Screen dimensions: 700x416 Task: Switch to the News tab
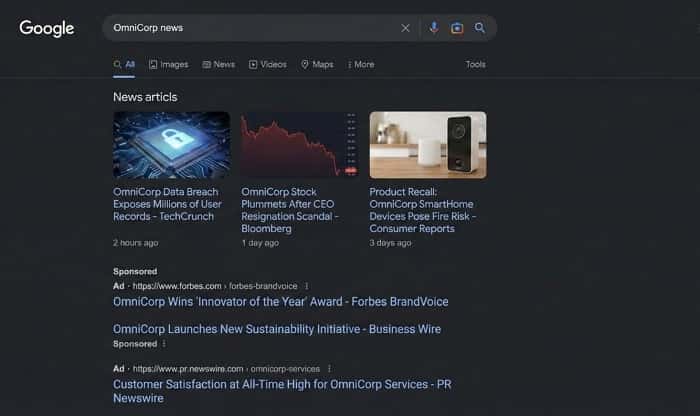tap(219, 64)
